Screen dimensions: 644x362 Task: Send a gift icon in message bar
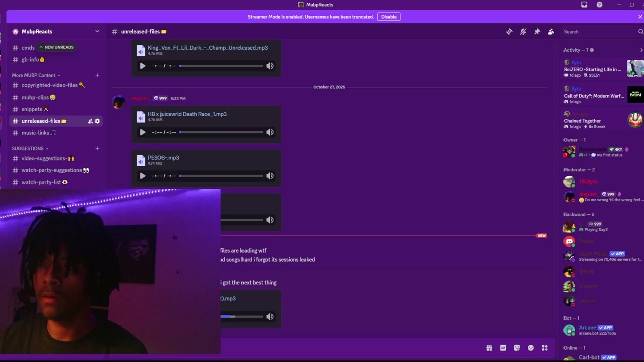pos(489,348)
